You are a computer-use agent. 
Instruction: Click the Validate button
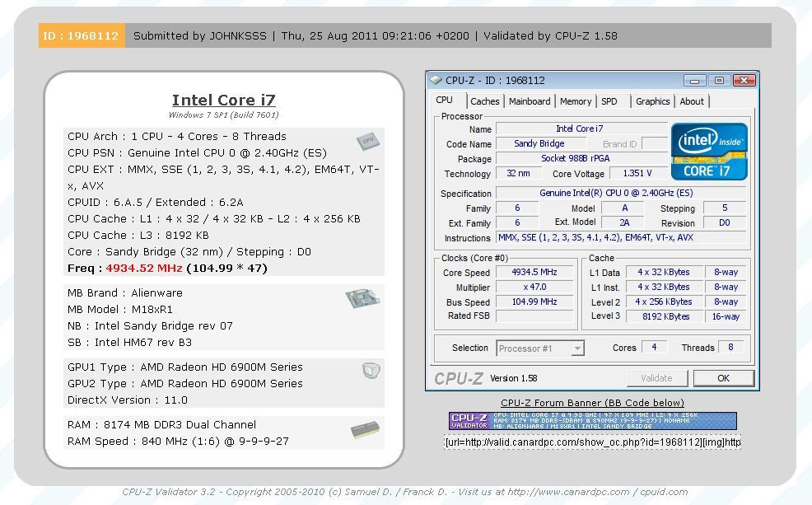click(x=656, y=378)
